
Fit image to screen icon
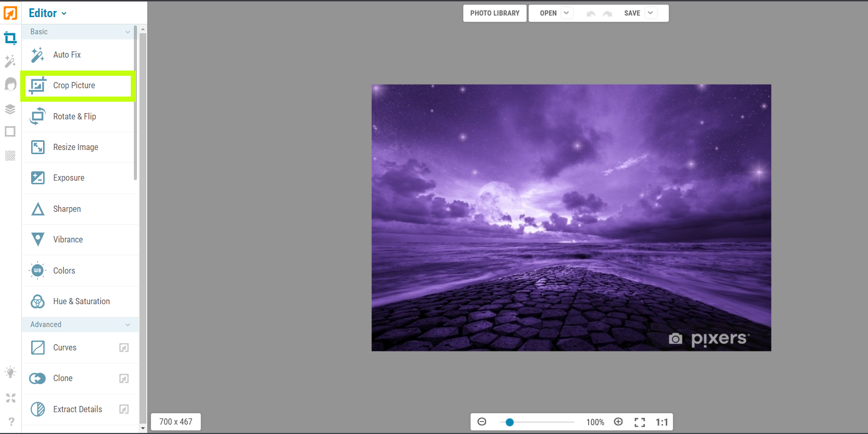(640, 422)
